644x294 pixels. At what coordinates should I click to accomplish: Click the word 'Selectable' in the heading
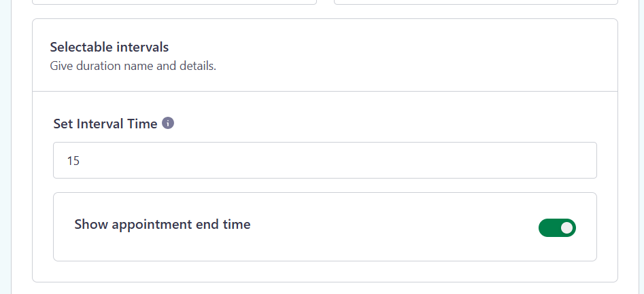(x=82, y=47)
